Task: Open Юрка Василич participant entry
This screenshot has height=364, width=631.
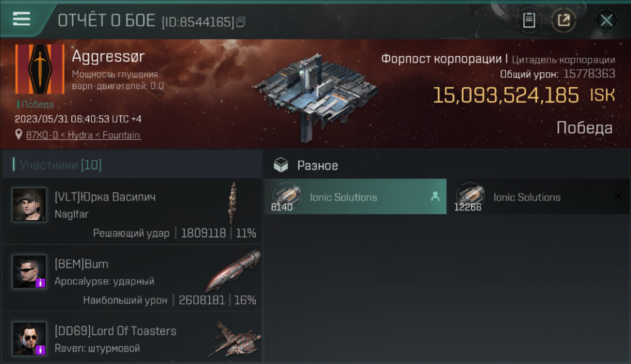Action: (x=132, y=211)
